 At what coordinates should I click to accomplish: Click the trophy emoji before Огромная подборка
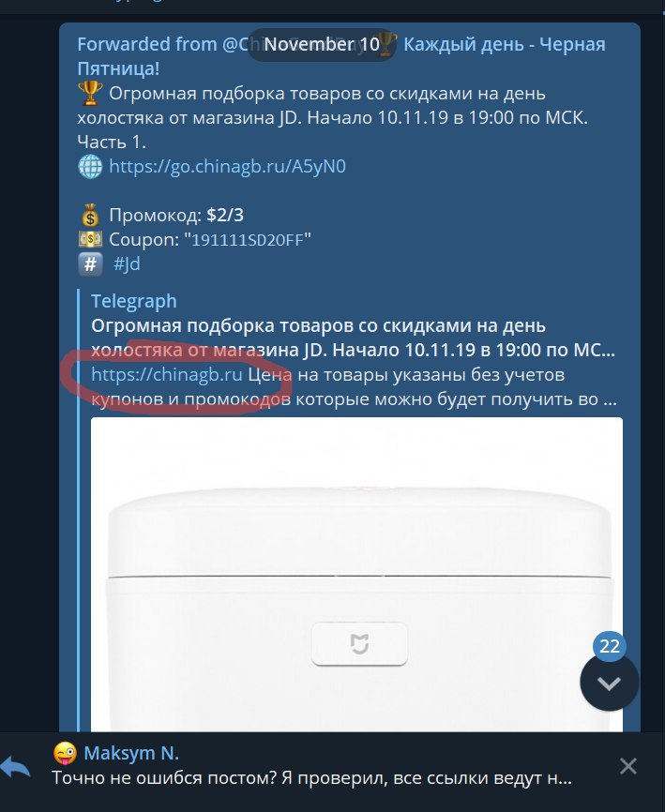pyautogui.click(x=90, y=94)
